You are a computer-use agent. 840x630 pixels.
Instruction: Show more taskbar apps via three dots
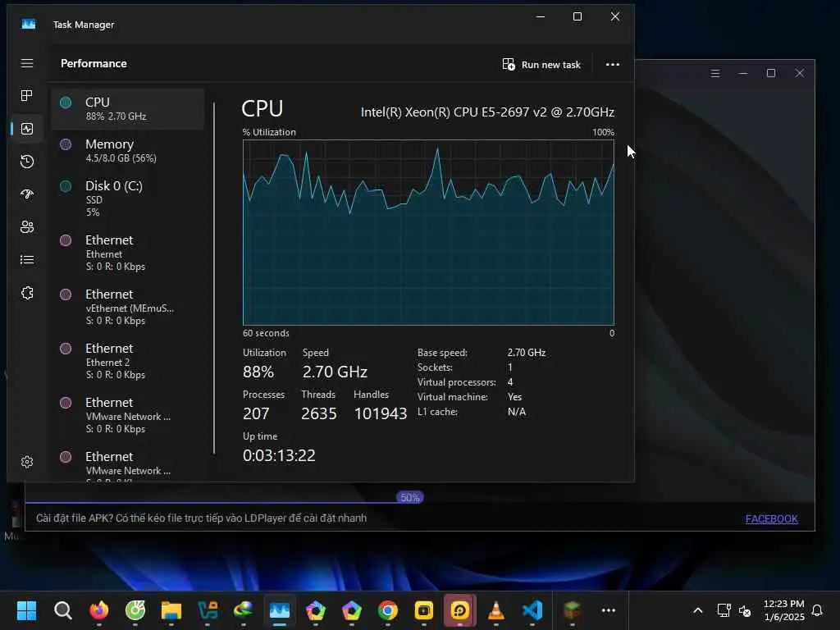click(609, 610)
